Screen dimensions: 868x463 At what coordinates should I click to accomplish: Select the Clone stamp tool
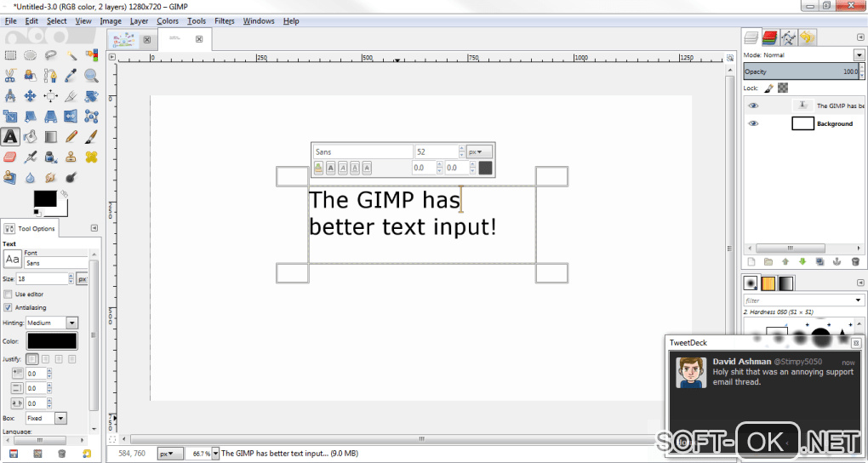[71, 157]
